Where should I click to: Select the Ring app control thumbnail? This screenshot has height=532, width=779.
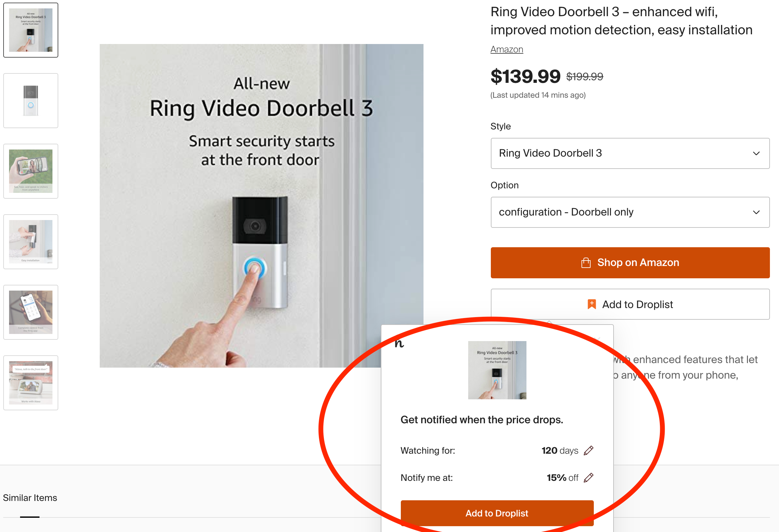point(31,312)
